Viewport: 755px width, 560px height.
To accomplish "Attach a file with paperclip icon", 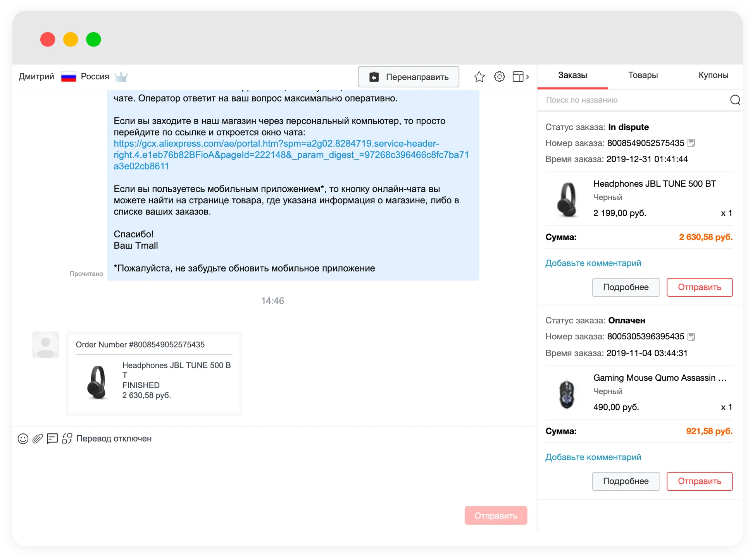I will (38, 438).
